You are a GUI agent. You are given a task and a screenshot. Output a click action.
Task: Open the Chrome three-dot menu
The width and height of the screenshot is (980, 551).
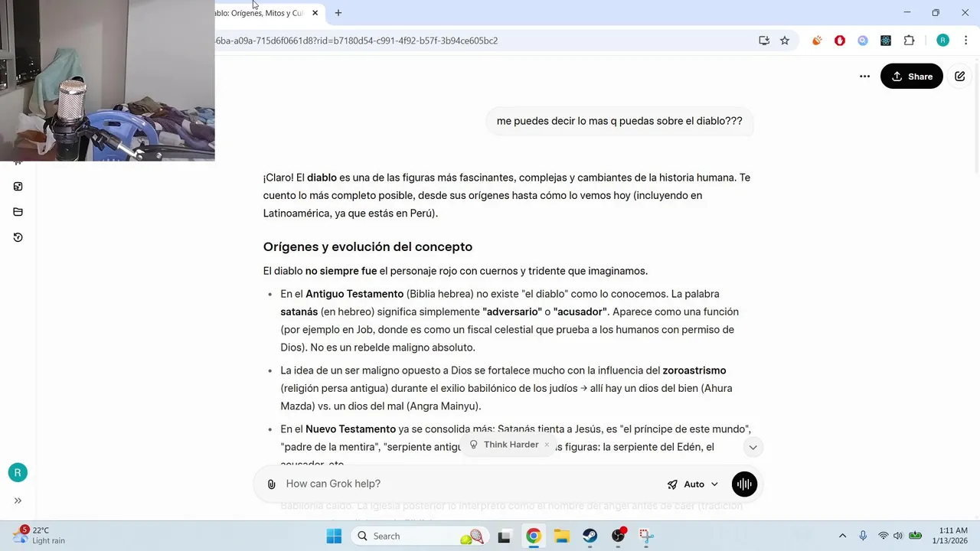tap(966, 41)
